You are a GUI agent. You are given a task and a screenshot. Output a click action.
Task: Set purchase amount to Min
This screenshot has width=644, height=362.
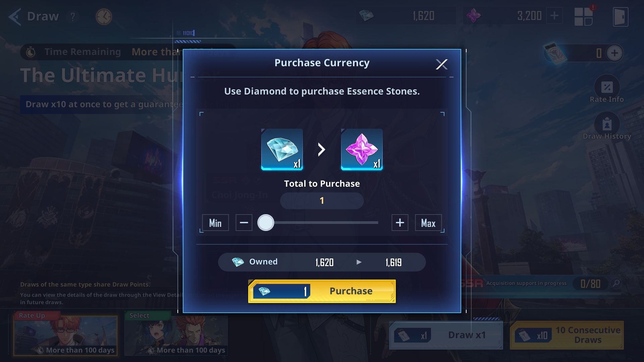click(215, 223)
